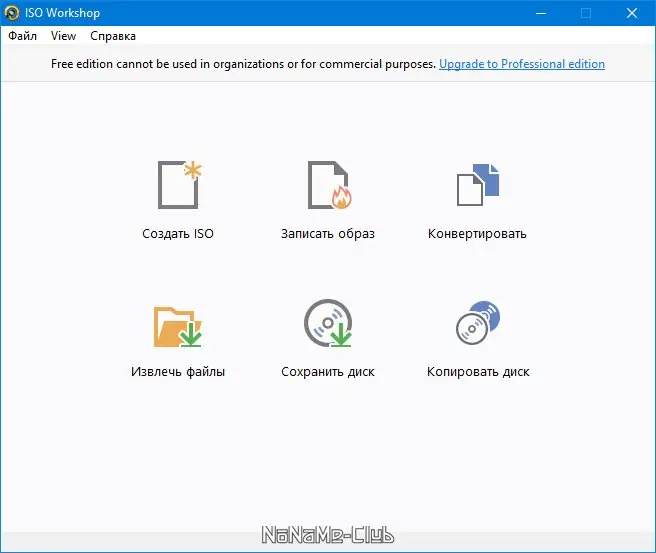
Task: Click the ISO Workshop app icon in title bar
Action: [x=12, y=13]
